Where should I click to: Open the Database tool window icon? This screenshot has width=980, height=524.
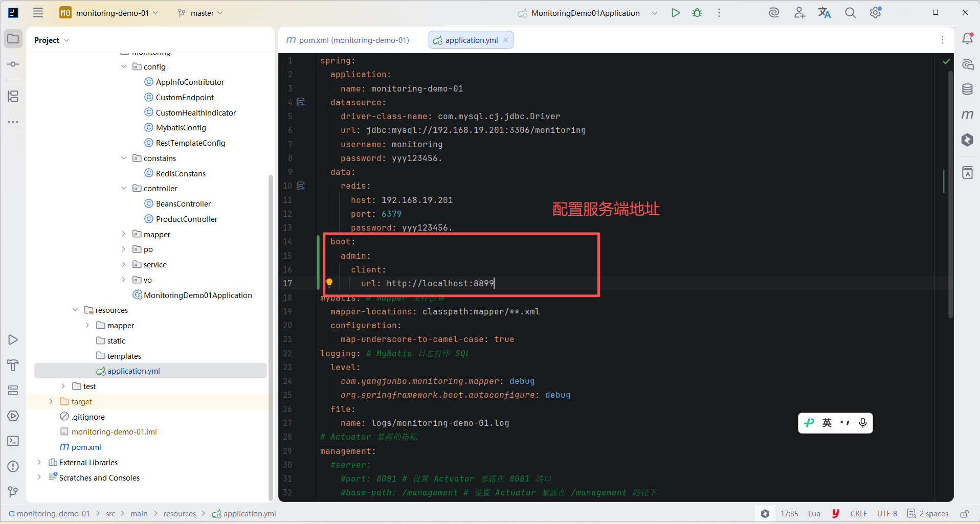pos(967,89)
